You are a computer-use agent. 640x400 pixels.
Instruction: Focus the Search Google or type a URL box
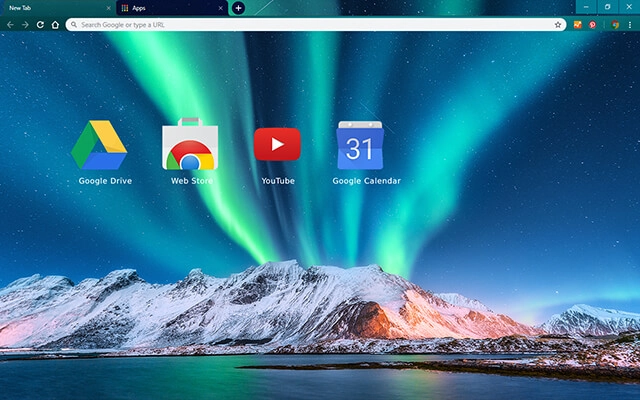coord(316,24)
